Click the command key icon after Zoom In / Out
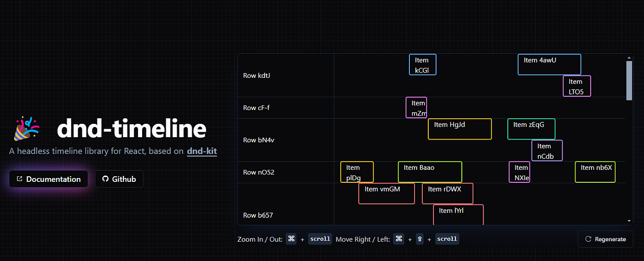This screenshot has height=261, width=644. [291, 239]
